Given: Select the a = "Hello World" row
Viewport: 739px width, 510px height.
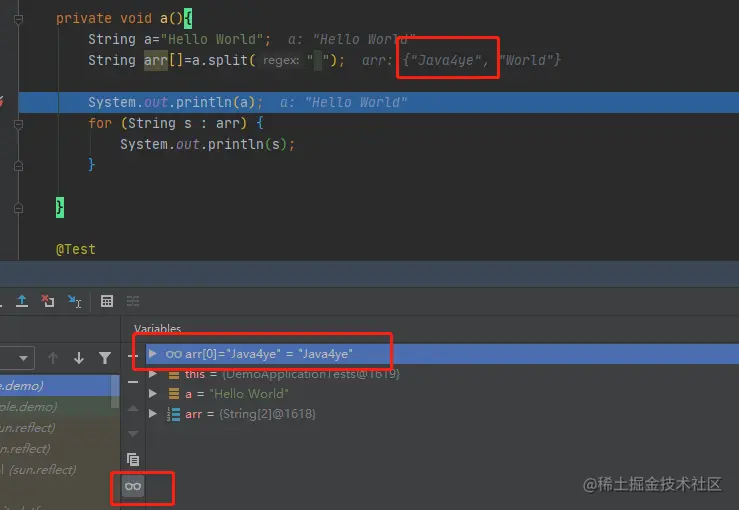Looking at the screenshot, I should tap(442, 394).
